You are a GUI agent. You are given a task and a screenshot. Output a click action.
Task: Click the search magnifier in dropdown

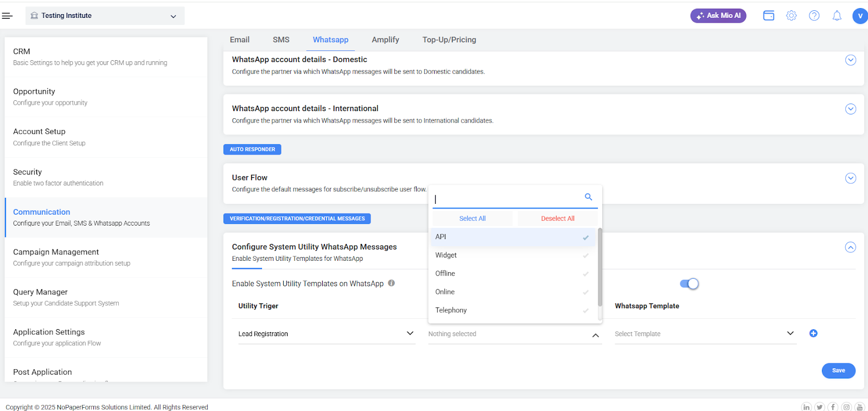[x=588, y=197]
